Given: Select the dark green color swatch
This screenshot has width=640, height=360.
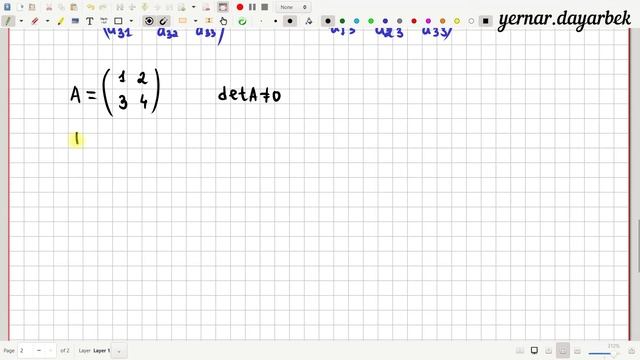Looking at the screenshot, I should (342, 21).
